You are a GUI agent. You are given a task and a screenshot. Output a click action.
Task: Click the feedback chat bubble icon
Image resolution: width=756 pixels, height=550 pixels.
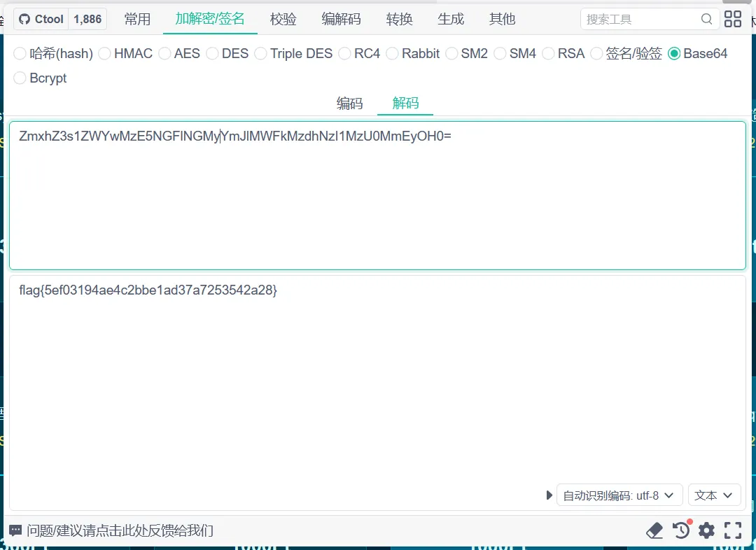(x=15, y=530)
